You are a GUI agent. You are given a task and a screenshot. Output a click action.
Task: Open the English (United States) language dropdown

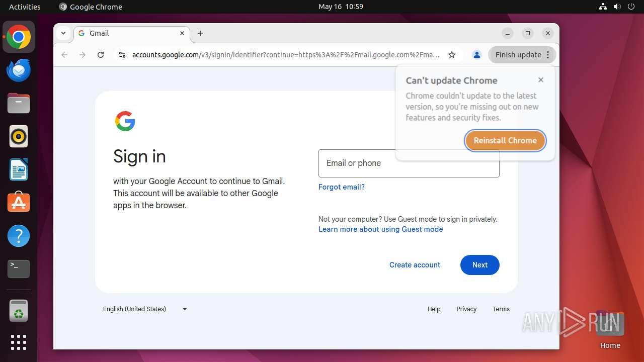145,309
